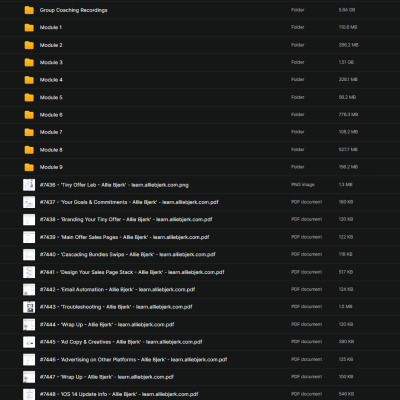Open thumbnail of #7448 iOS 14 Update Info
Viewport: 400px width, 400px height.
pyautogui.click(x=29, y=394)
